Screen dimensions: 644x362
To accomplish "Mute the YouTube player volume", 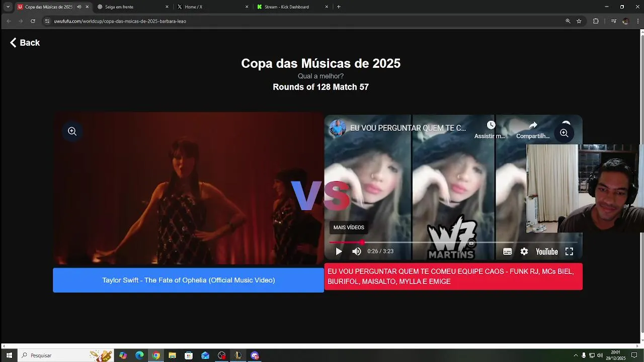I will pyautogui.click(x=356, y=251).
